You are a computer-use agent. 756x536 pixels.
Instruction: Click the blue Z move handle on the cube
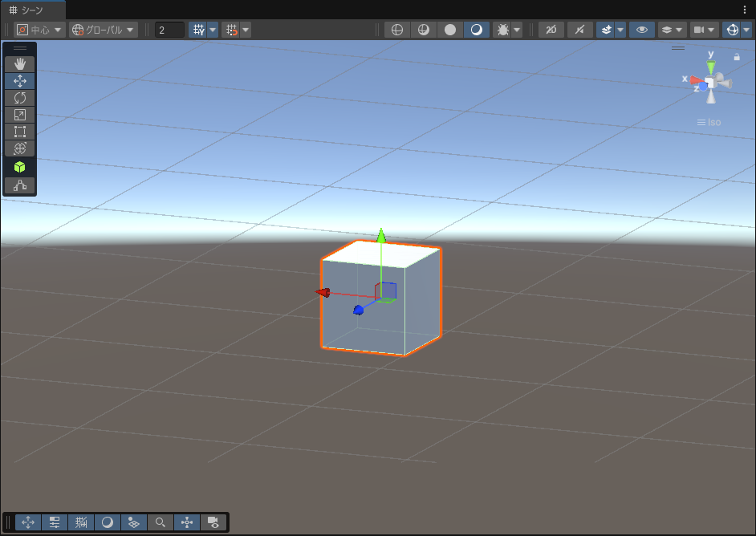[x=358, y=310]
